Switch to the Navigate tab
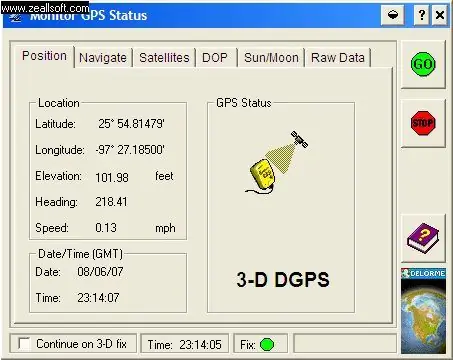The height and width of the screenshot is (360, 453). click(x=103, y=58)
